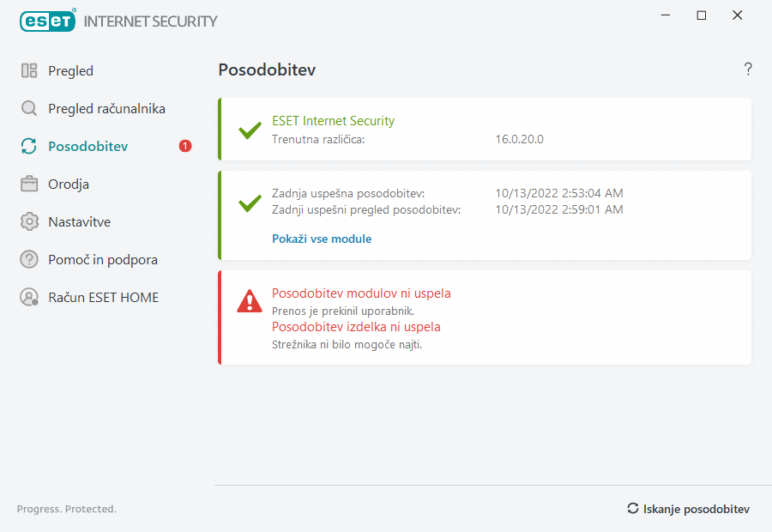
Task: Open the Pregled računalnika section
Action: pos(106,109)
